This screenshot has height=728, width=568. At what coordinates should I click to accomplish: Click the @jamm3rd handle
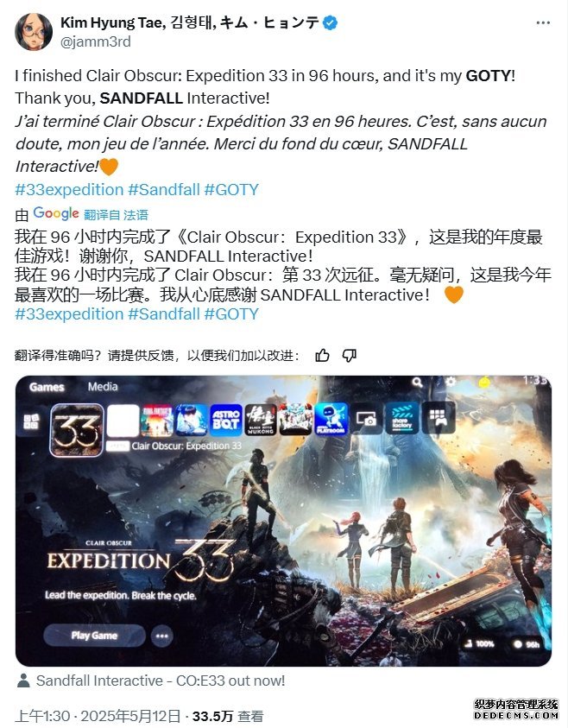tap(96, 41)
